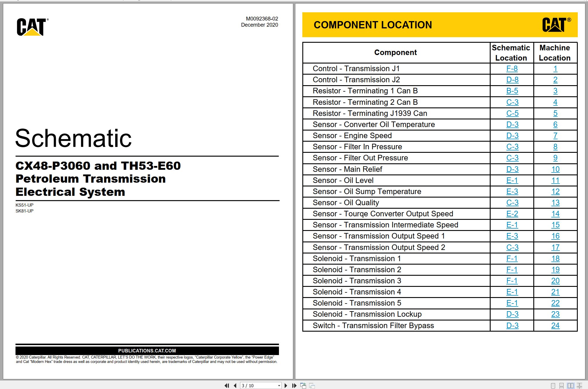Click E-1 link for Transmission Intermediate Speed
Viewport: 588px width, 389px height.
point(512,225)
